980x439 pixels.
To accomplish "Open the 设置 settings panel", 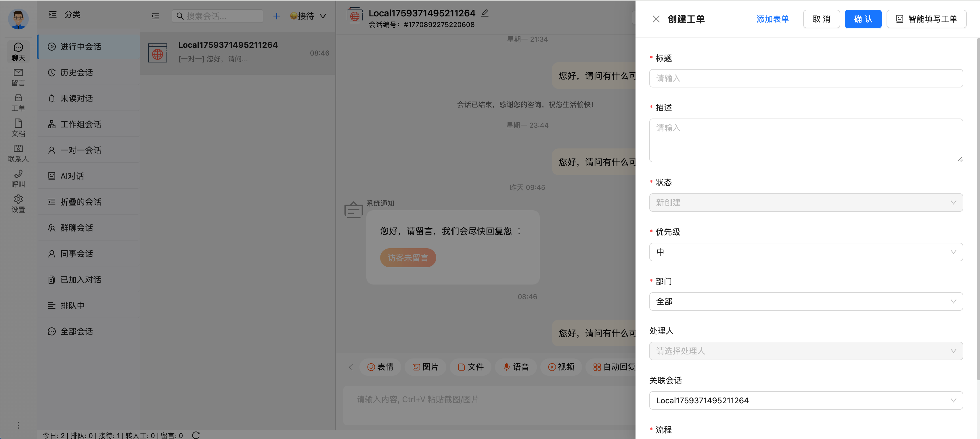I will pos(18,203).
